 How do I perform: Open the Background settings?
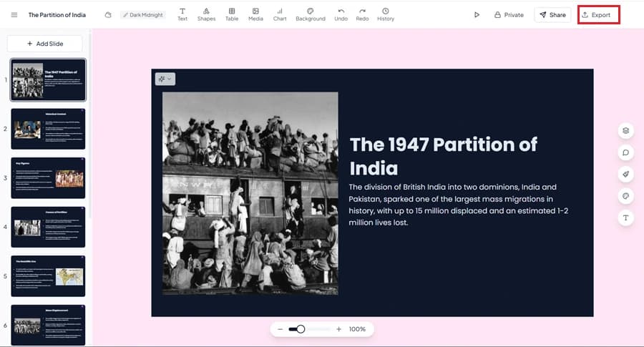311,14
